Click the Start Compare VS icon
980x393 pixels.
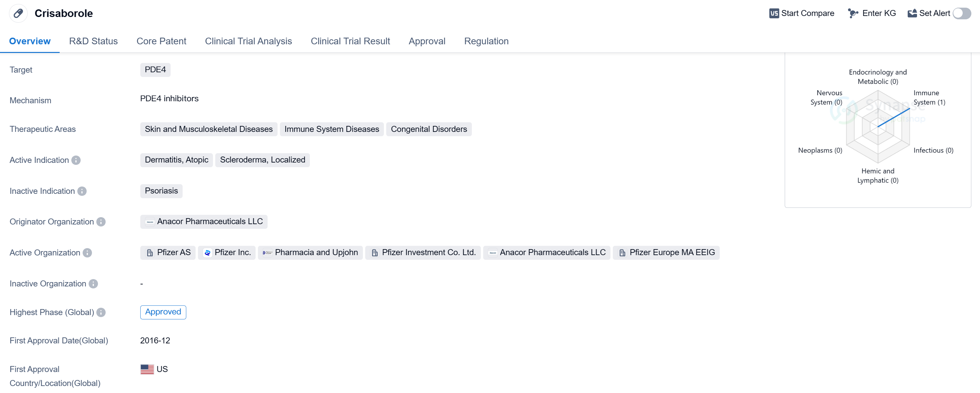[x=774, y=13]
